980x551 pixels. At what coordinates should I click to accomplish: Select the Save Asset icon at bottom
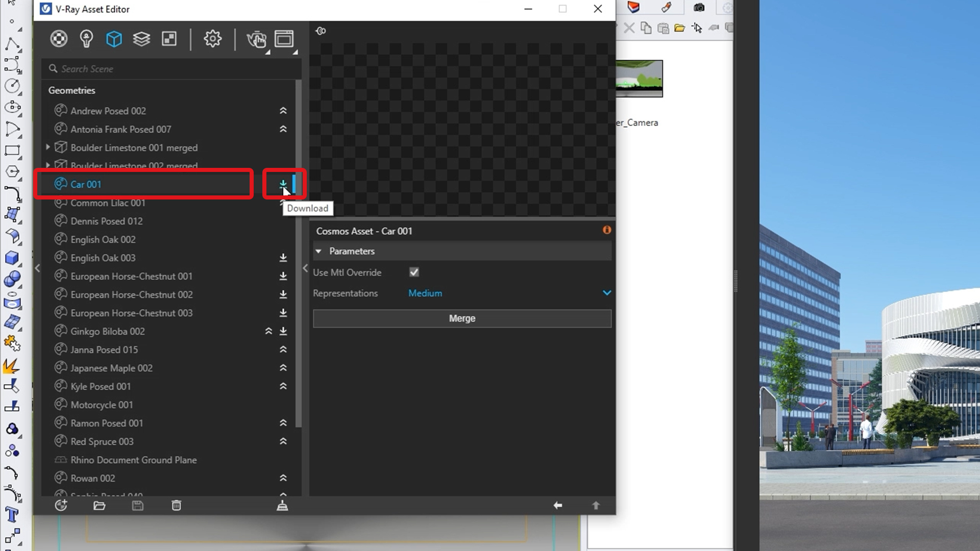click(x=137, y=505)
